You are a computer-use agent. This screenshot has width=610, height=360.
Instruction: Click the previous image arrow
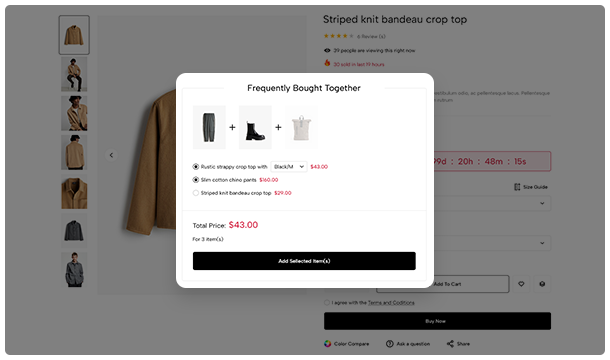(x=111, y=155)
